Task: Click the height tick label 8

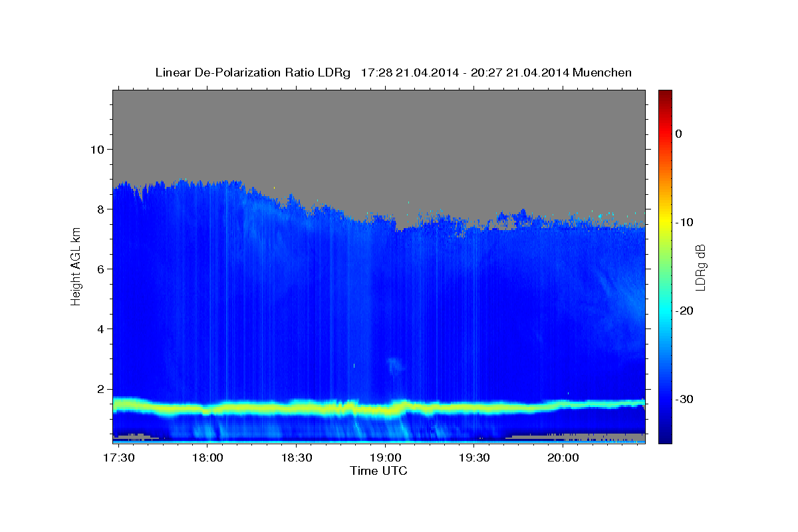Action: [100, 209]
